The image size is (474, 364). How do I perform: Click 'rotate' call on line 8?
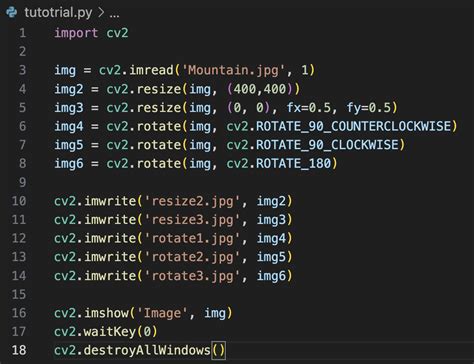pos(159,164)
